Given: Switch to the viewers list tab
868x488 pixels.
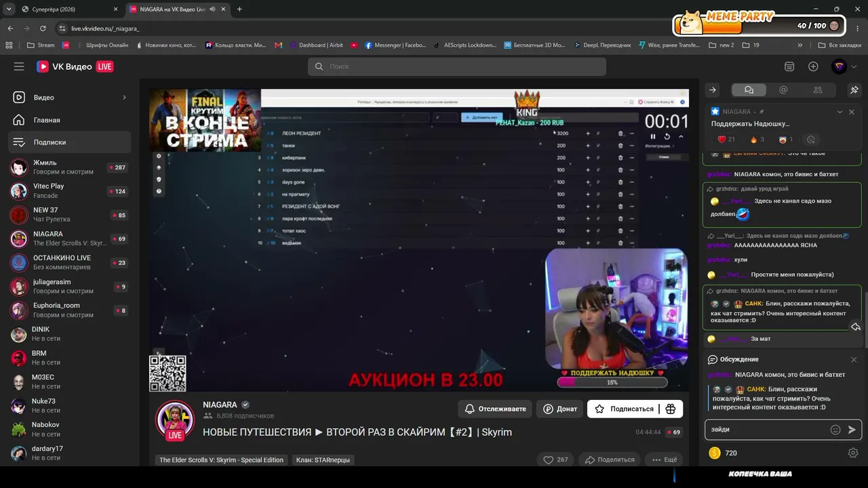Looking at the screenshot, I should pos(817,89).
